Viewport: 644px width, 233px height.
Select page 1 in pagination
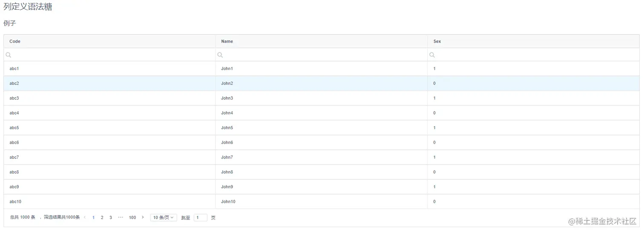click(94, 217)
